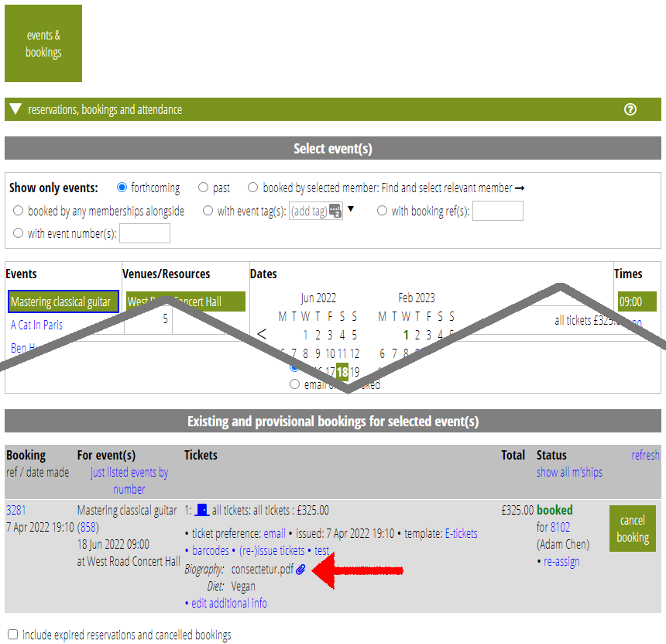Open booking reference 3281
Image resolution: width=666 pixels, height=644 pixels.
tap(16, 510)
